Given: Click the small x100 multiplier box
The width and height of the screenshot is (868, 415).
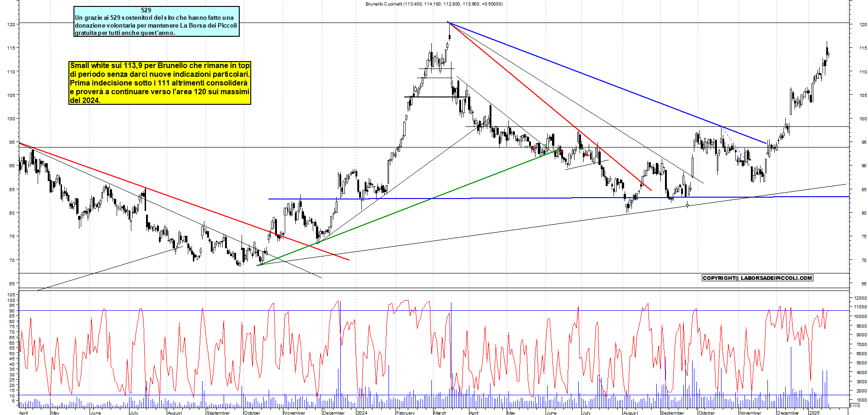Looking at the screenshot, I should click(855, 405).
